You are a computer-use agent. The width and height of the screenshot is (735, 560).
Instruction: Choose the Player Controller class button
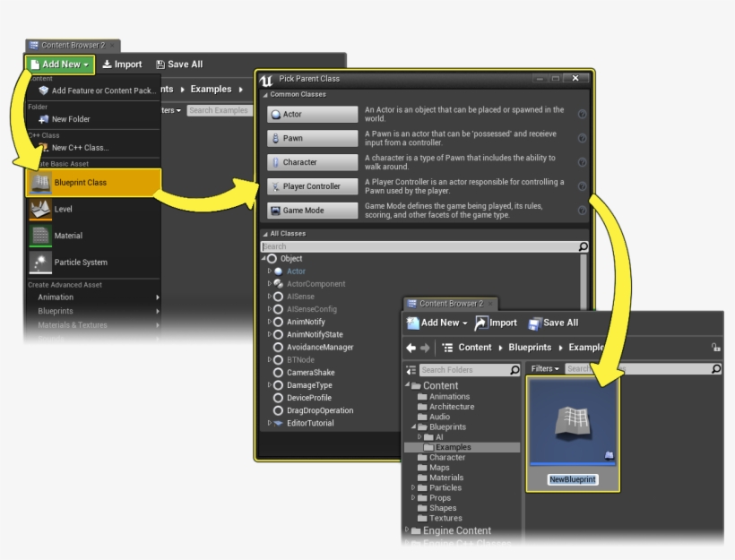(312, 186)
